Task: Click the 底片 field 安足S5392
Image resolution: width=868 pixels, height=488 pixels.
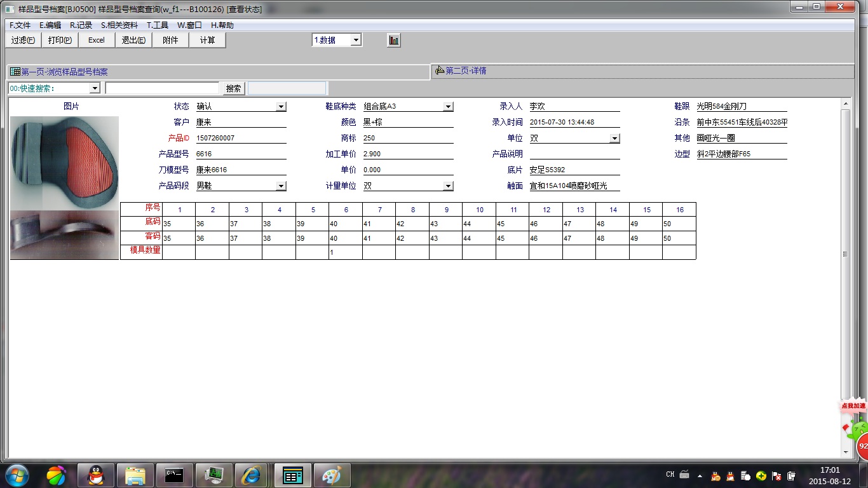Action: coord(574,170)
